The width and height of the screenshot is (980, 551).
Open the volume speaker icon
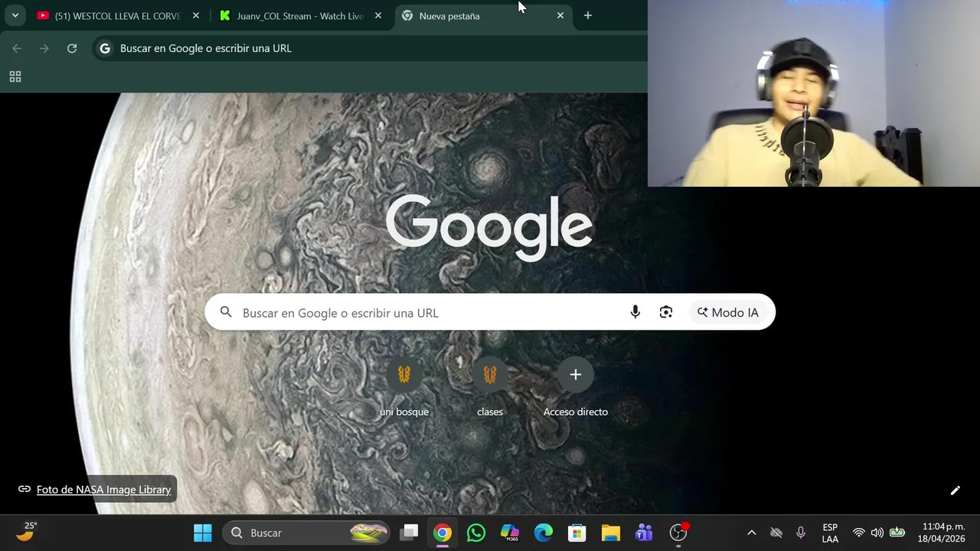coord(877,533)
